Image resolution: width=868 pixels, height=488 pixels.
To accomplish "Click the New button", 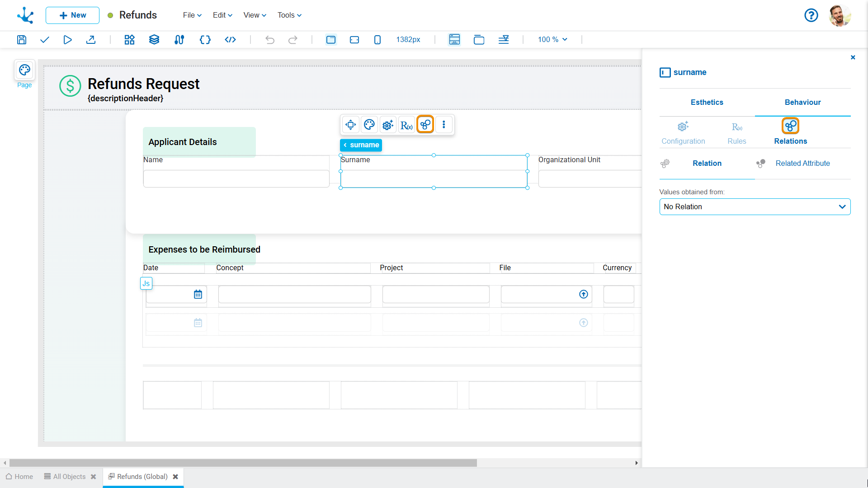I will 72,15.
